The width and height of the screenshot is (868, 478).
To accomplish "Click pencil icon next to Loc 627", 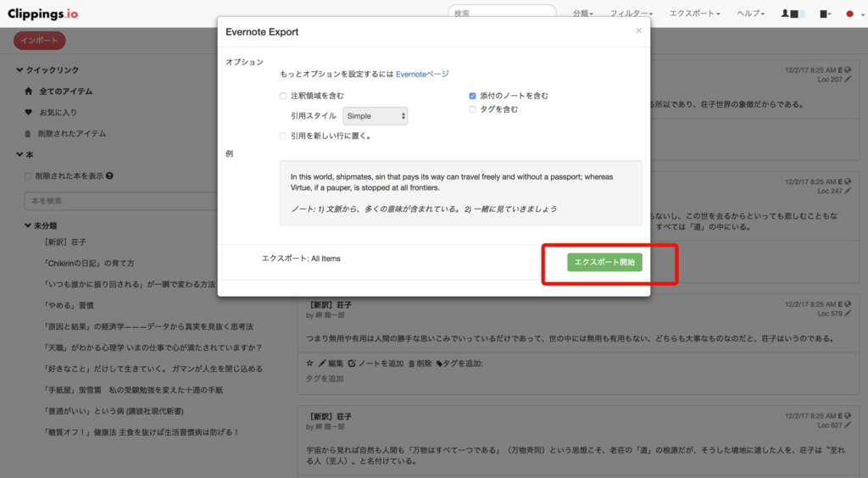I will click(x=848, y=425).
